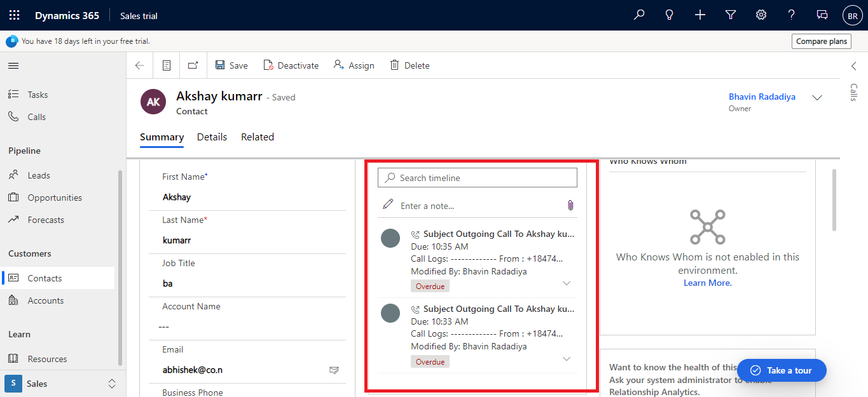Click the First Name field Akshay
868x397 pixels.
click(248, 197)
